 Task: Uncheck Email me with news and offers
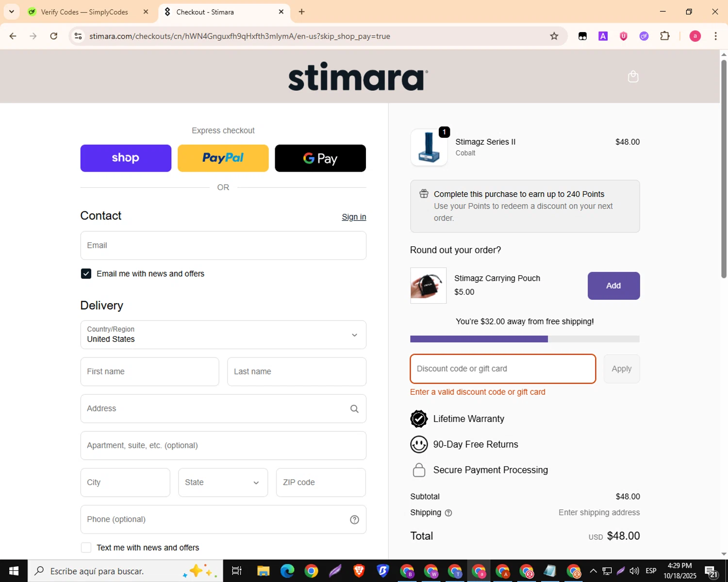[86, 274]
